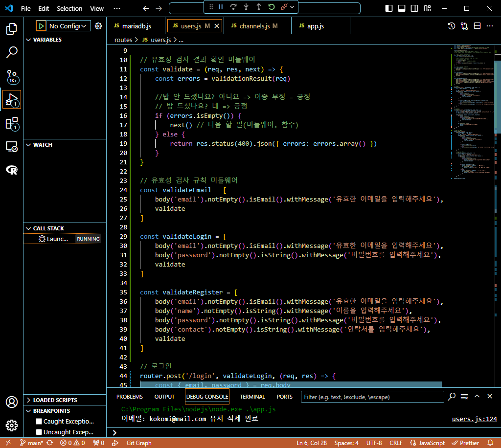Open the R extension view icon
Screen dimensions: 501x448
[12, 170]
